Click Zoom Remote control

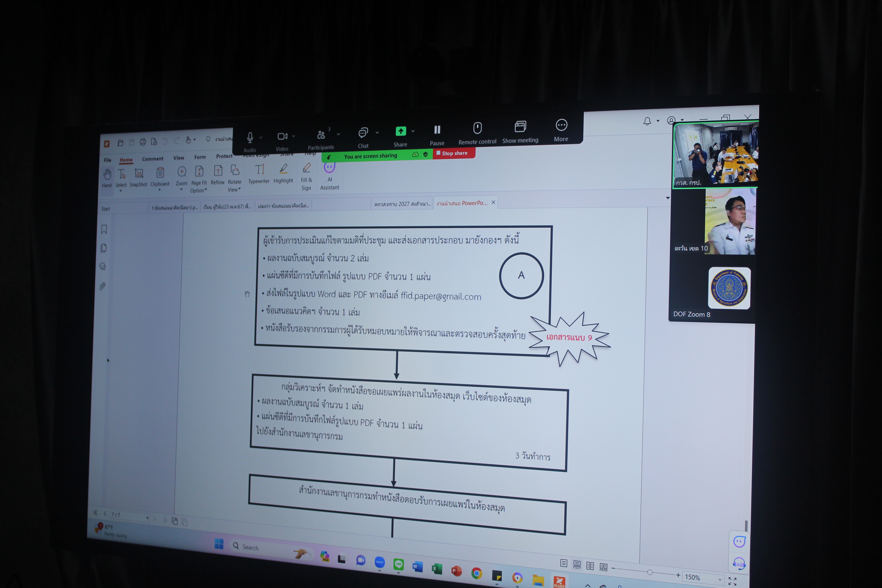click(477, 133)
